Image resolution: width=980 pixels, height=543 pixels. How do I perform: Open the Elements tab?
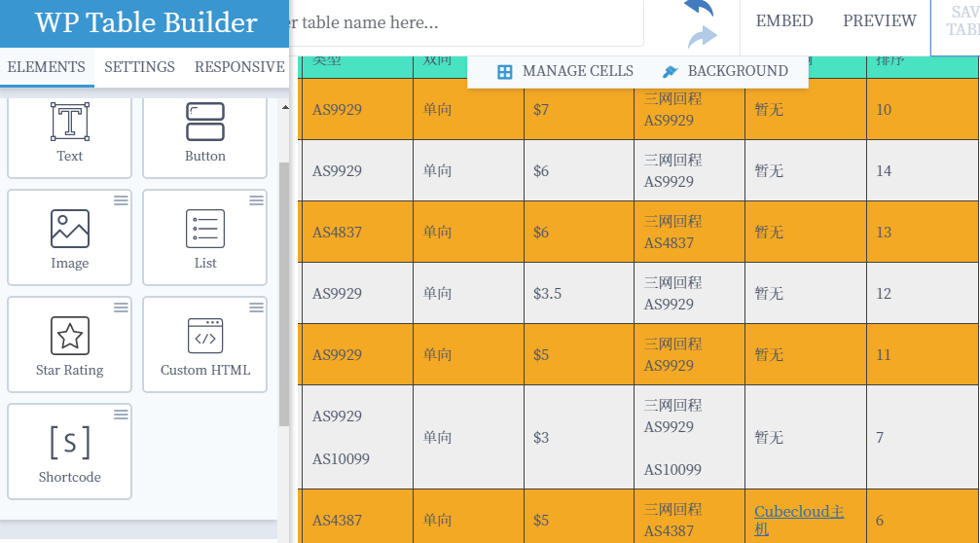[x=46, y=67]
